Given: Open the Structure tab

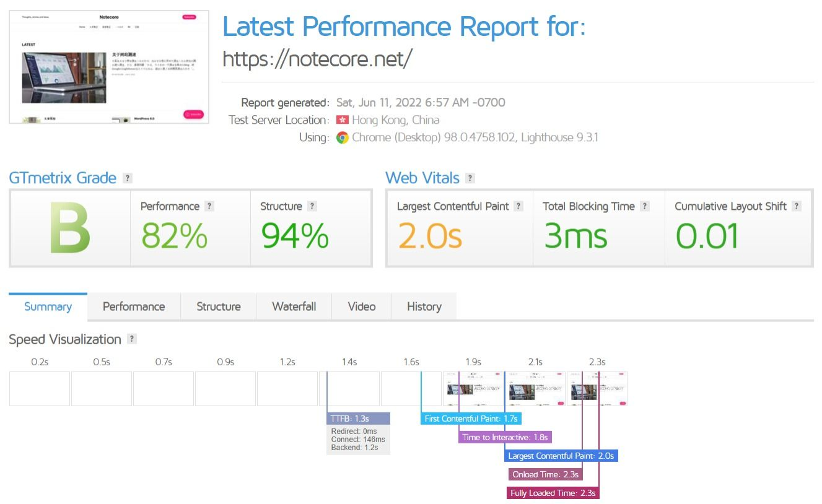Looking at the screenshot, I should click(219, 306).
